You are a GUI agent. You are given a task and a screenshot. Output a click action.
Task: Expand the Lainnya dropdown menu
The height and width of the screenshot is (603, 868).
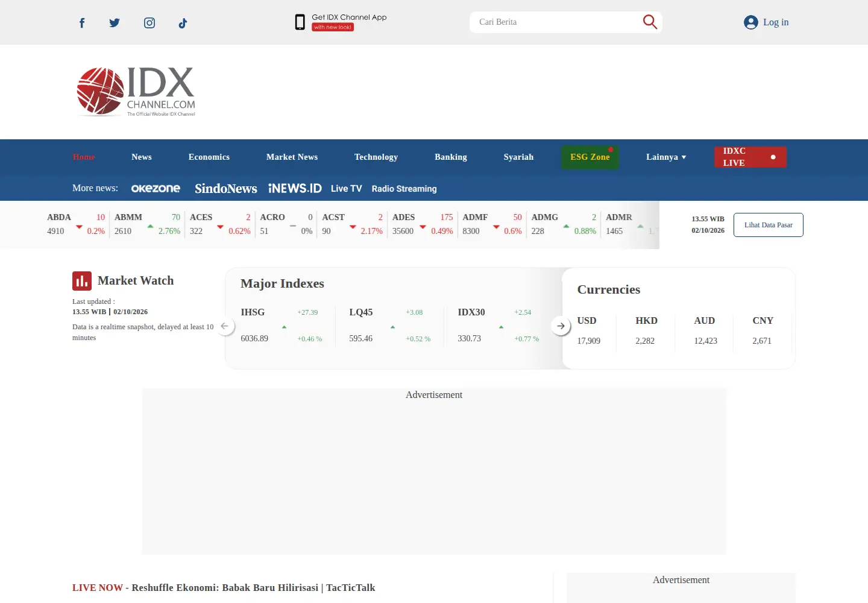tap(666, 157)
